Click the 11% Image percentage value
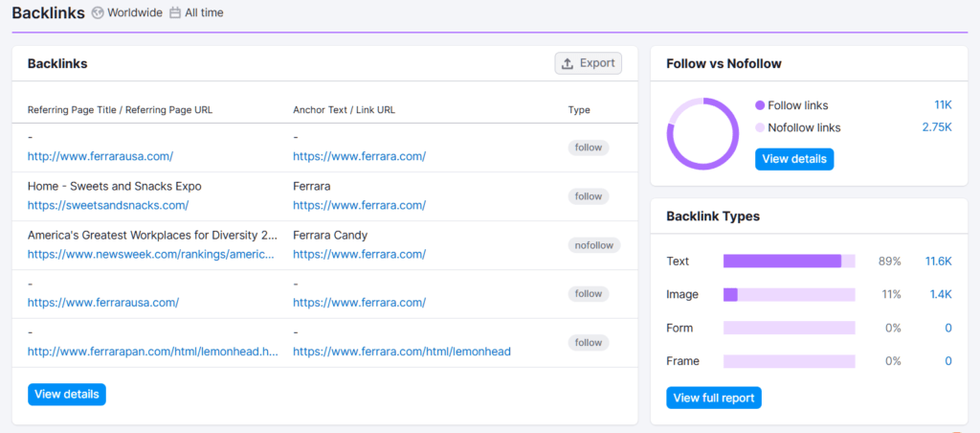980x433 pixels. tap(890, 295)
